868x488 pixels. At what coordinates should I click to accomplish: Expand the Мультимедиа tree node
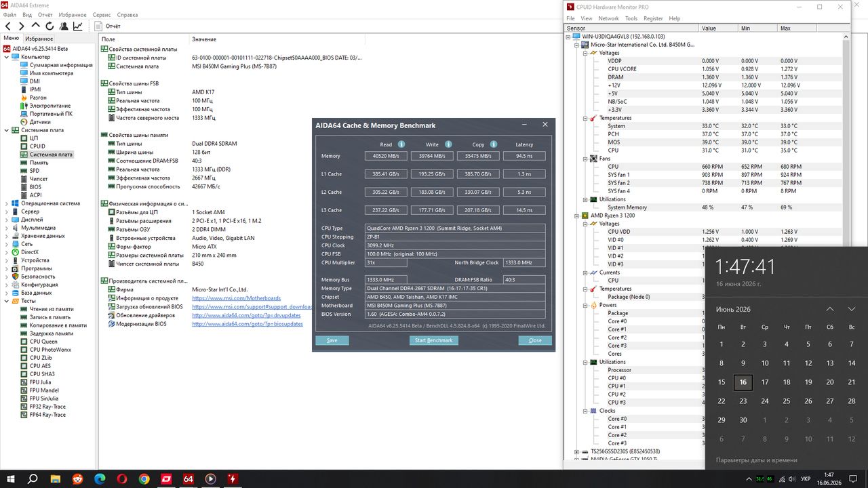(6, 228)
